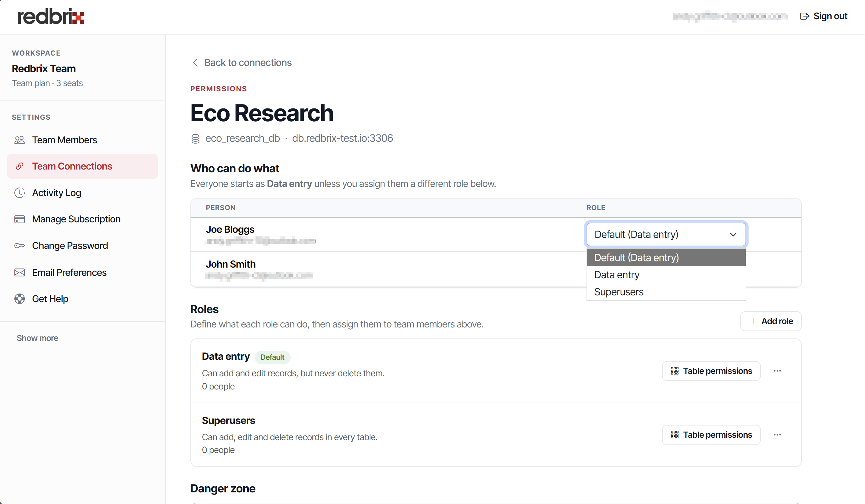
Task: Open Manage Subscription page
Action: point(83,219)
